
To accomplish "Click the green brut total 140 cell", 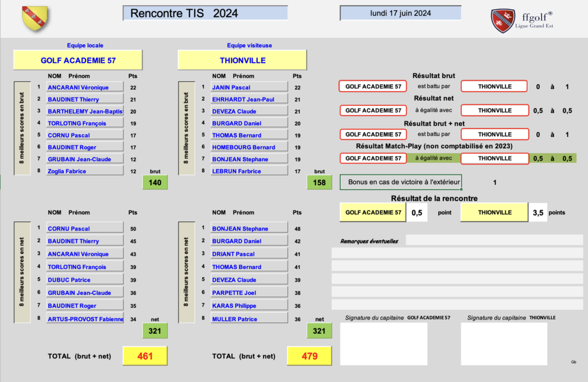I will point(155,183).
